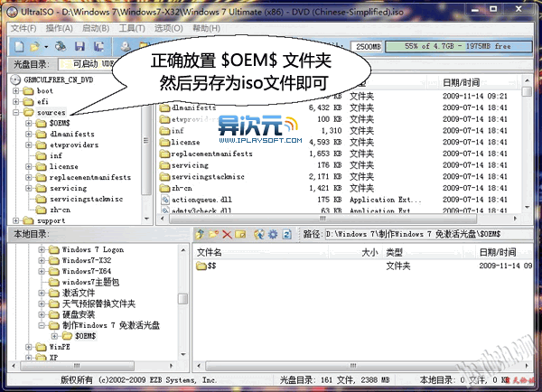Select actionqueue.dll in file list
Viewport: 542px width, 392px height.
click(x=201, y=200)
